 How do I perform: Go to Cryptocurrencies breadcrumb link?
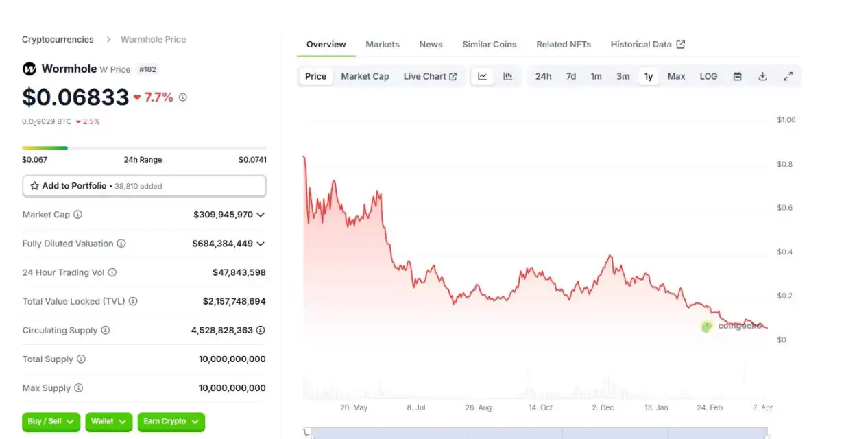point(58,39)
